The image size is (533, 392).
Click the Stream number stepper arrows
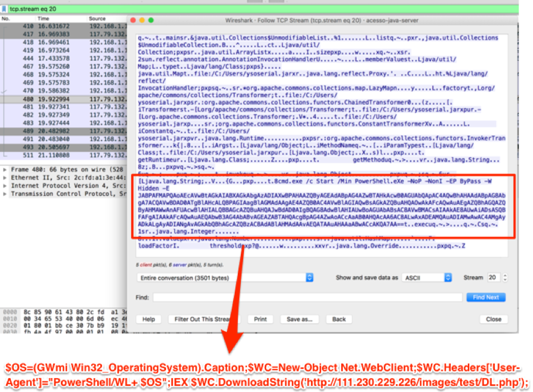point(505,277)
